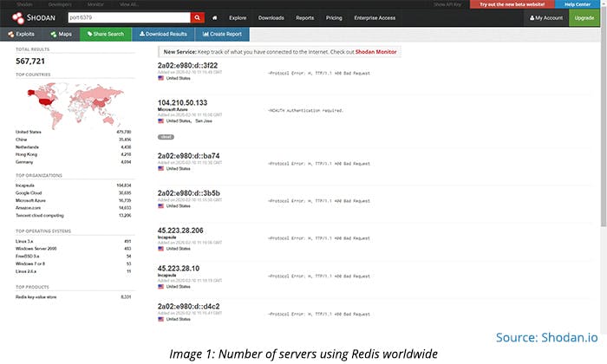This screenshot has width=607, height=364.
Task: Open result 45.223.28.10
Action: click(x=179, y=268)
